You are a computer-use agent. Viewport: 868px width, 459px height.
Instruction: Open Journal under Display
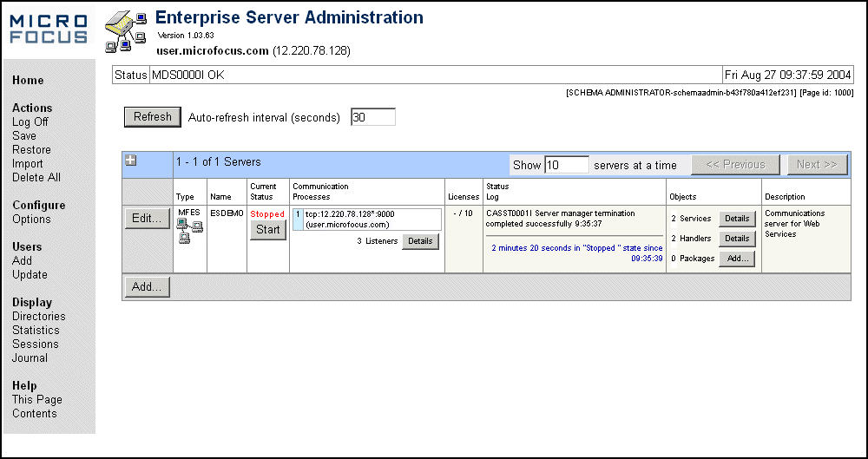click(x=30, y=357)
